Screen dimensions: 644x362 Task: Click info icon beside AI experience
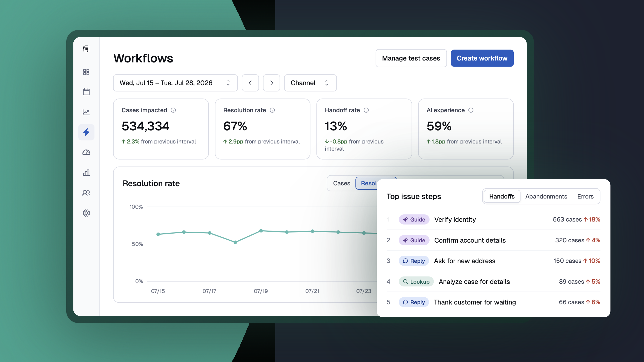pyautogui.click(x=471, y=110)
